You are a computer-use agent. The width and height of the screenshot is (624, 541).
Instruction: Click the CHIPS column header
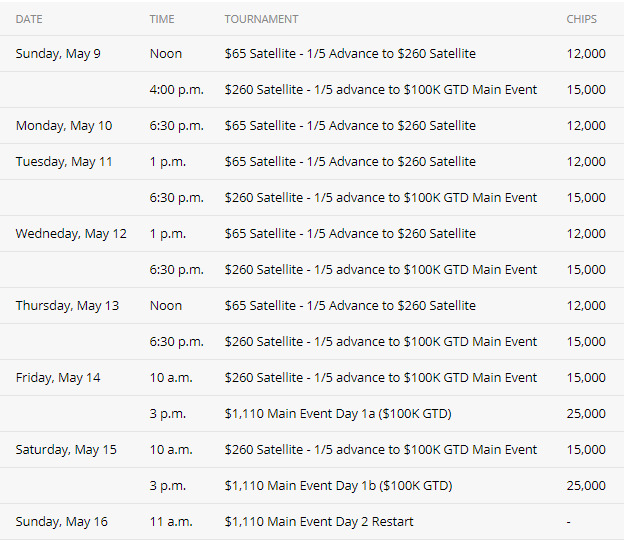pyautogui.click(x=581, y=19)
